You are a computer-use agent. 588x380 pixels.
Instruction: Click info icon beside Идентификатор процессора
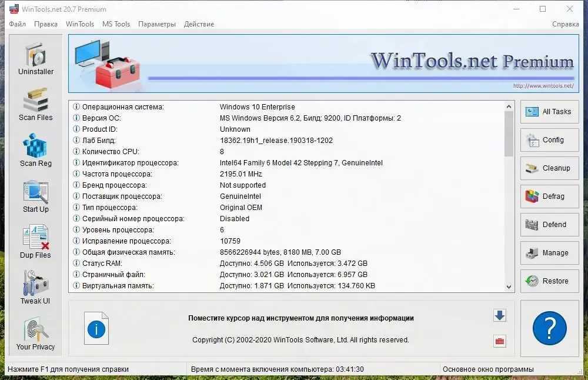(76, 162)
